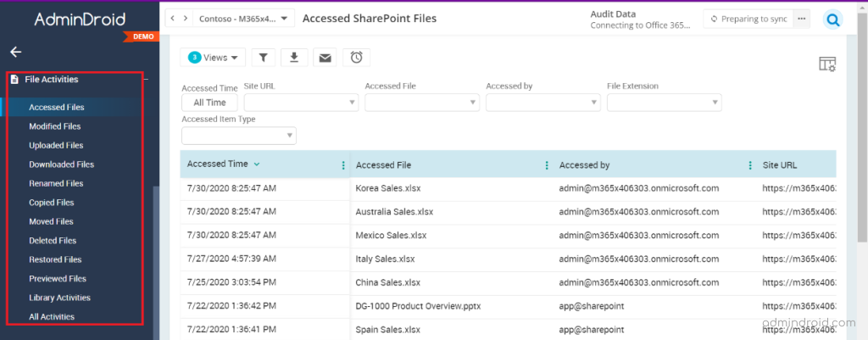Screen dimensions: 868x340
Task: Open the column settings table icon
Action: 827,64
